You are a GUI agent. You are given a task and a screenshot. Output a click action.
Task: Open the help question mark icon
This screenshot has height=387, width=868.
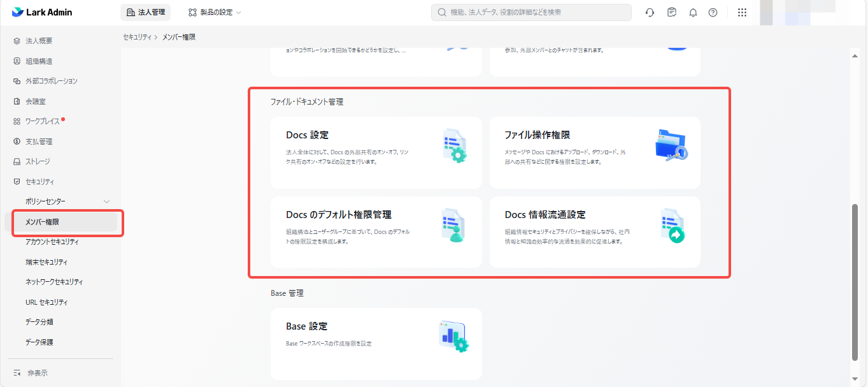click(713, 12)
